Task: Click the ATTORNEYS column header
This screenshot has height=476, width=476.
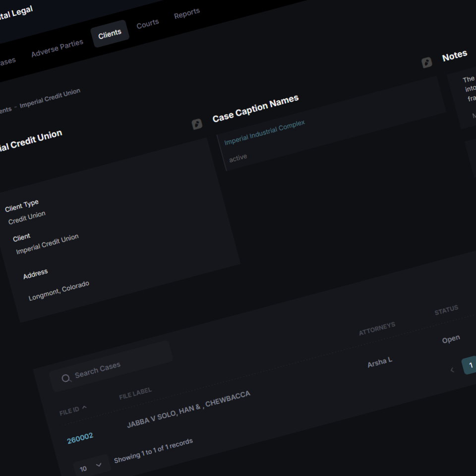Action: (x=377, y=328)
